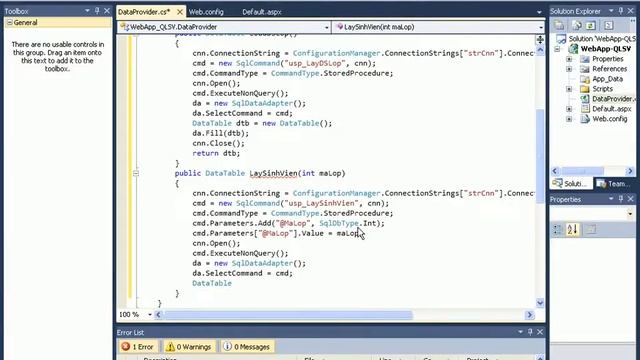Switch to the Web.config editor tab
The image size is (640, 360).
coord(206,12)
